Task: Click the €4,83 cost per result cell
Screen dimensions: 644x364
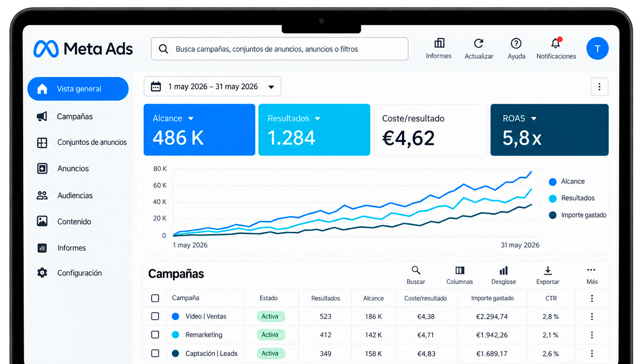Action: (426, 354)
